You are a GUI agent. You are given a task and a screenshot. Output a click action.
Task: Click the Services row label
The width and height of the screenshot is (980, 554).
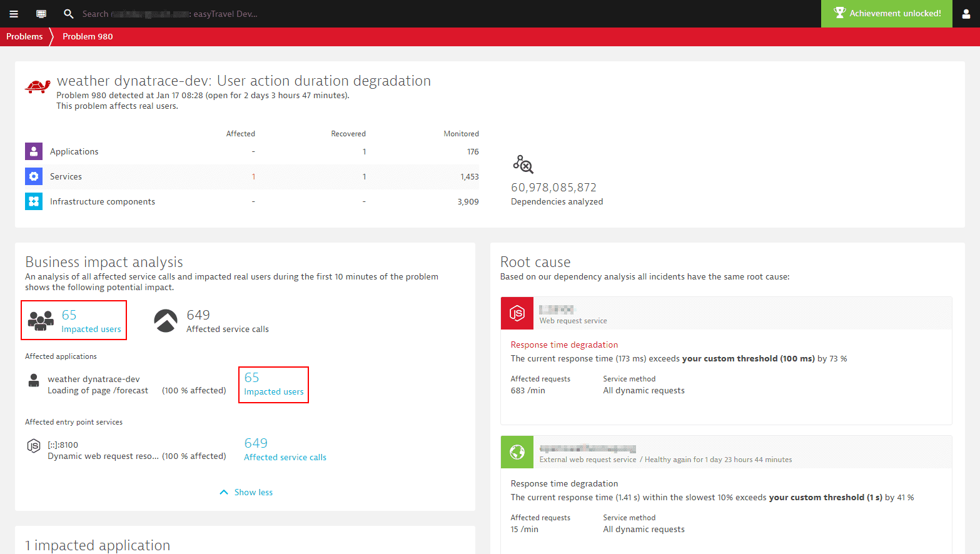click(x=66, y=176)
